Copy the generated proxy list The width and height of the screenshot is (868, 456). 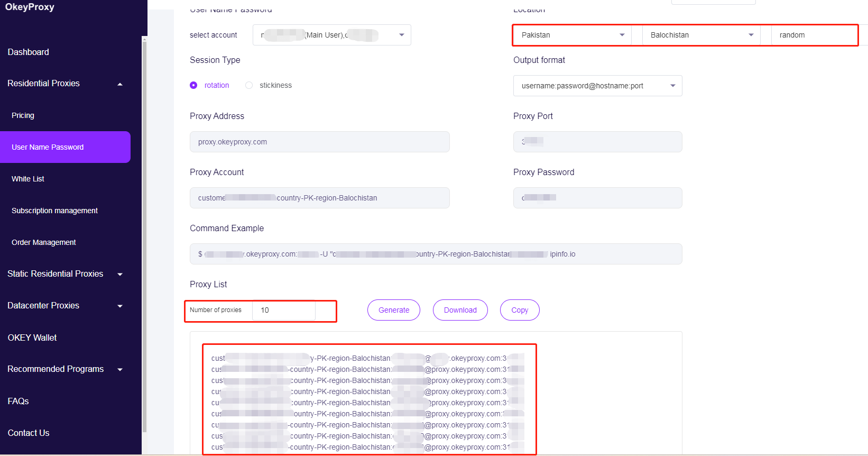point(519,310)
